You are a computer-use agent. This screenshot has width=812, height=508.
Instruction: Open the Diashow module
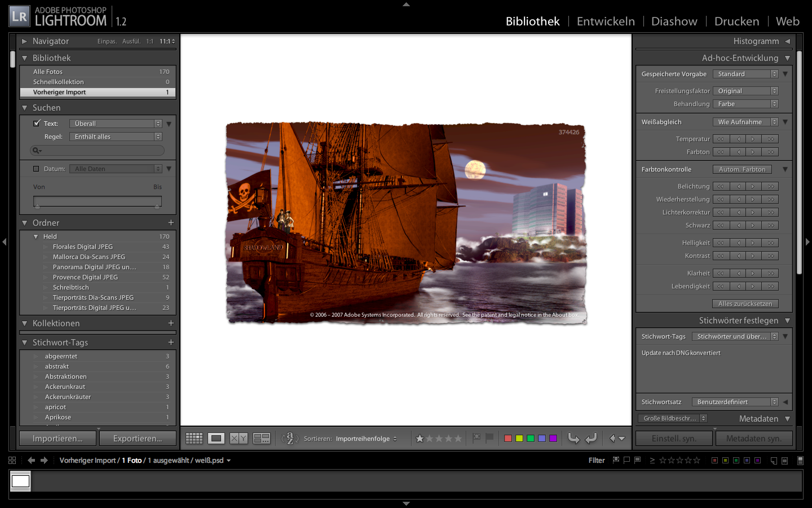point(674,21)
